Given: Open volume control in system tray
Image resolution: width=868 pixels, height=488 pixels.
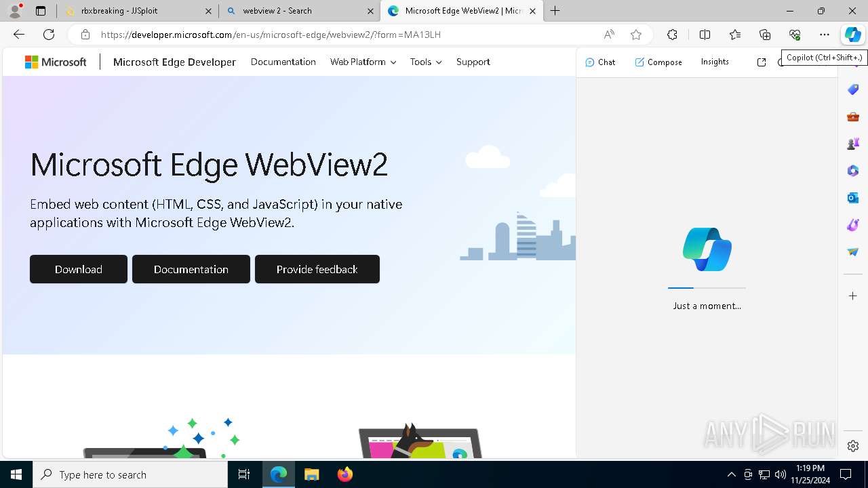Looking at the screenshot, I should click(x=781, y=474).
